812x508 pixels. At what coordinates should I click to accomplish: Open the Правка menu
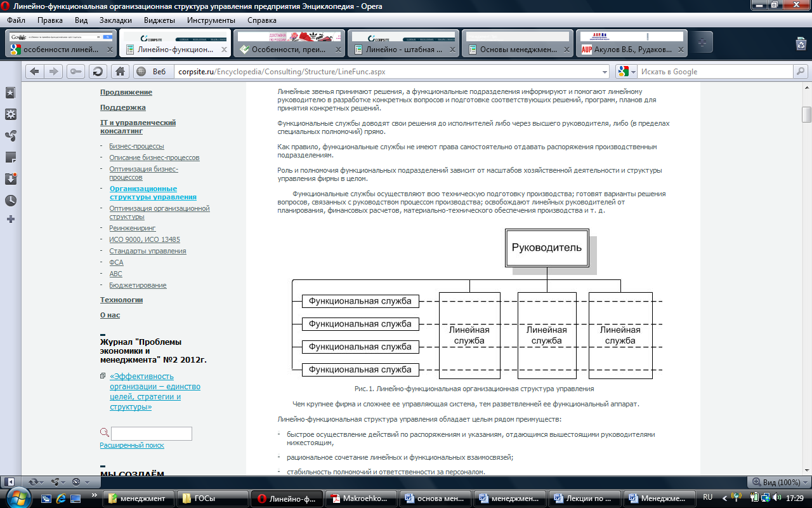(50, 20)
